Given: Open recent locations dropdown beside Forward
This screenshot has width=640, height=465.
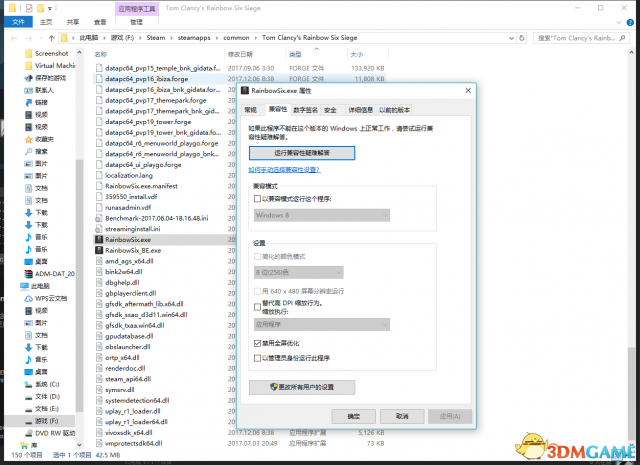Looking at the screenshot, I should point(41,38).
